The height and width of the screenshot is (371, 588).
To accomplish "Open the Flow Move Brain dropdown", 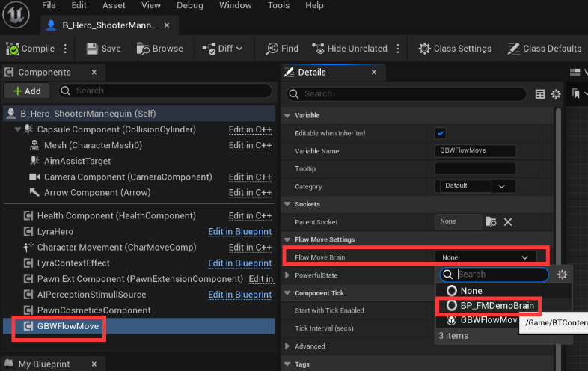I will (486, 257).
